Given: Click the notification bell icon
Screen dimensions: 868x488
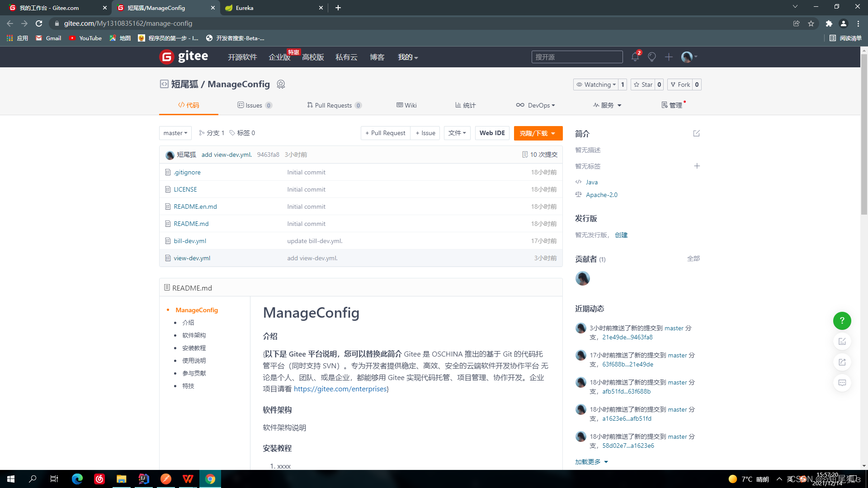Looking at the screenshot, I should point(635,57).
